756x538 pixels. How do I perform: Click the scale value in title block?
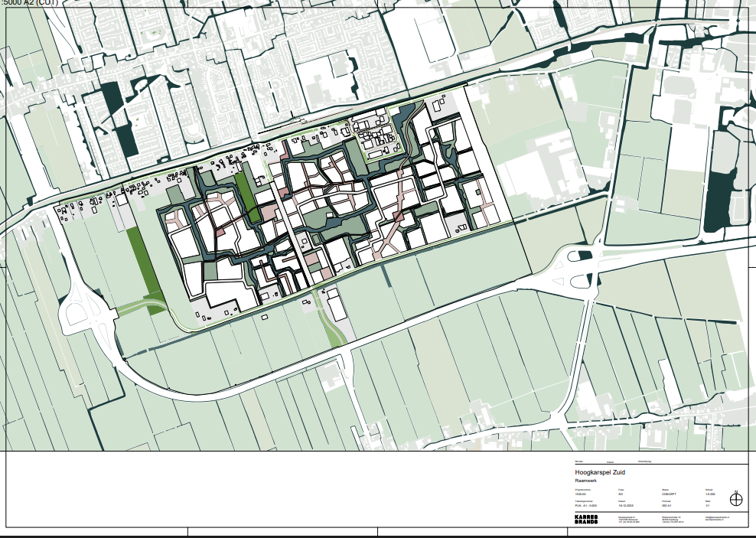pyautogui.click(x=709, y=494)
